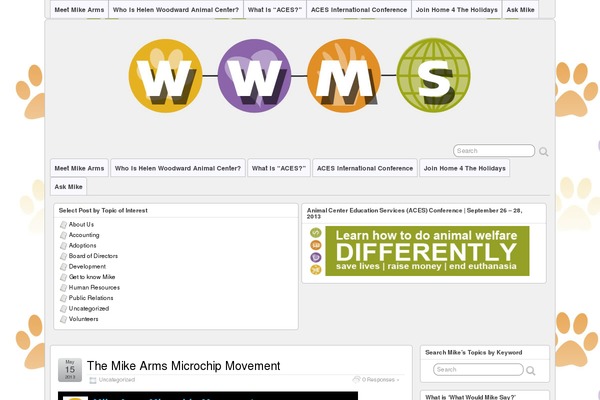Click the comment bubble icon by 0 Responses
The image size is (600, 400).
tap(356, 379)
